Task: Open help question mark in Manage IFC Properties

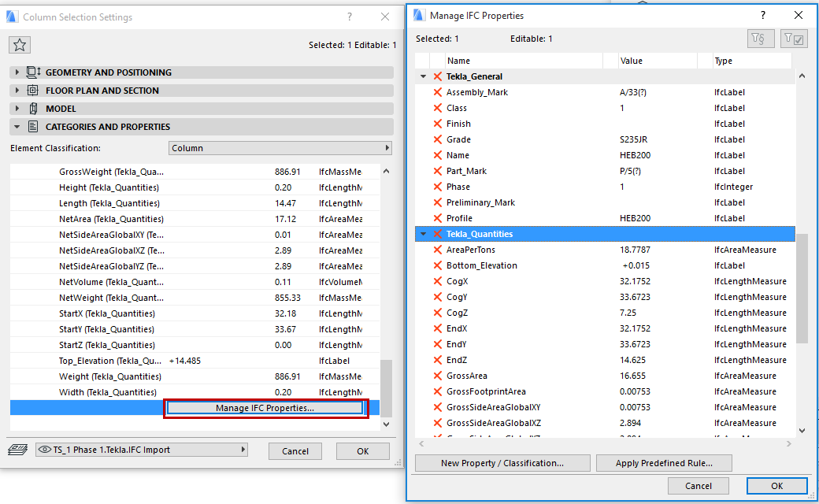Action: pos(763,16)
